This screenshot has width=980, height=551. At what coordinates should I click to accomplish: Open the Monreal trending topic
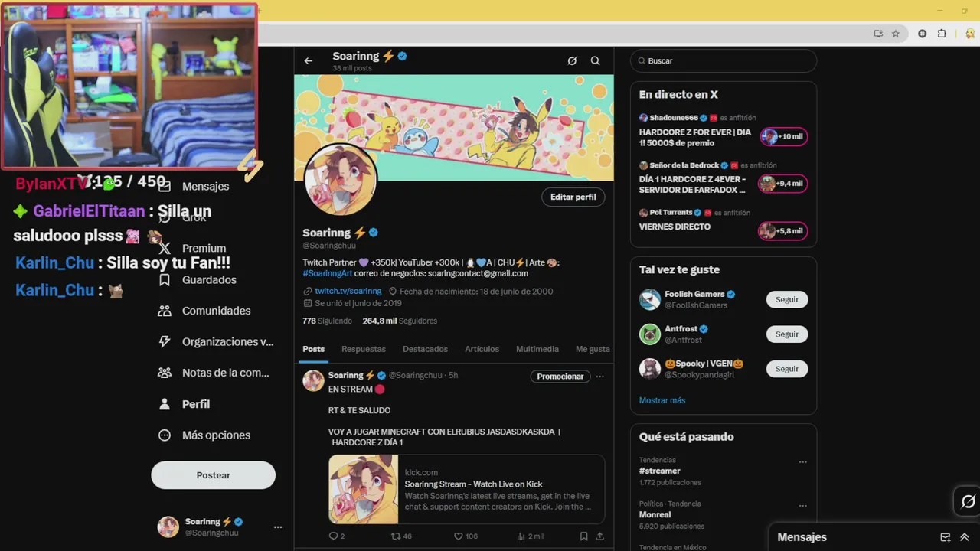pyautogui.click(x=655, y=515)
